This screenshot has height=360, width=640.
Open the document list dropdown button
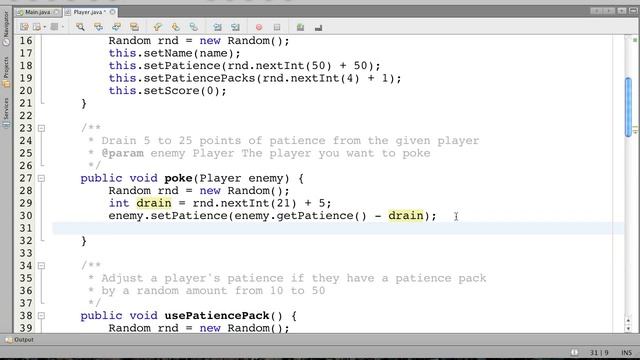[622, 11]
